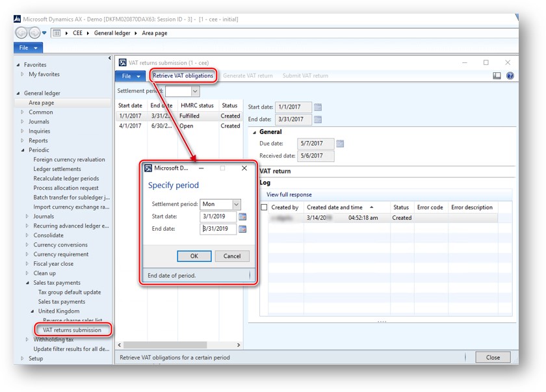The image size is (546, 392).
Task: Open VAT returns submission item
Action: click(x=72, y=330)
